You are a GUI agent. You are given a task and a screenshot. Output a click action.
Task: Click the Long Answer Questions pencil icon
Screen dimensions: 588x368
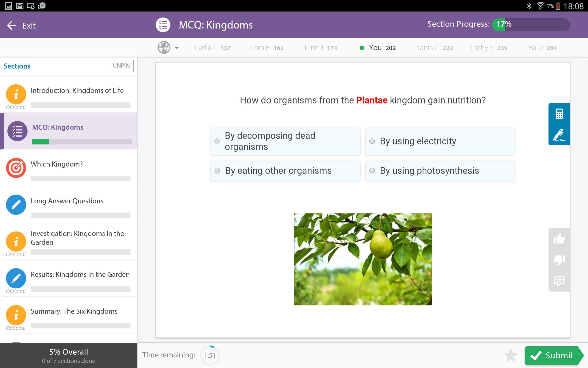[16, 205]
